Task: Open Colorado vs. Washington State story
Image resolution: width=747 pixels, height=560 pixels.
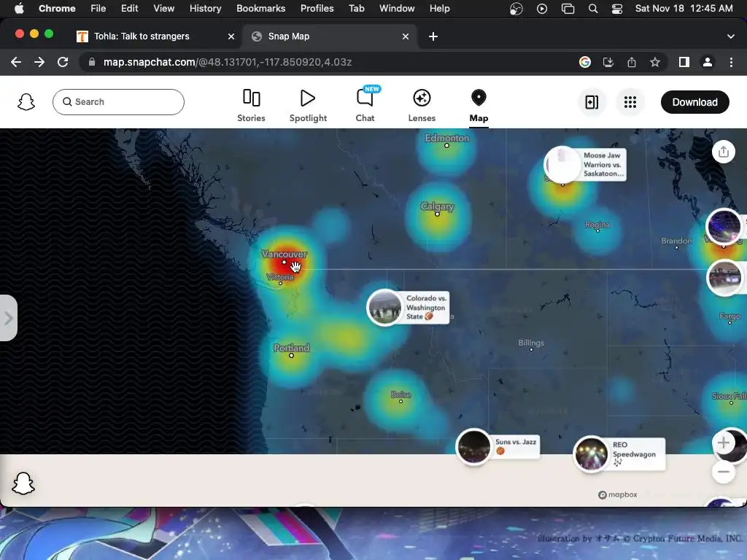Action: [x=409, y=308]
